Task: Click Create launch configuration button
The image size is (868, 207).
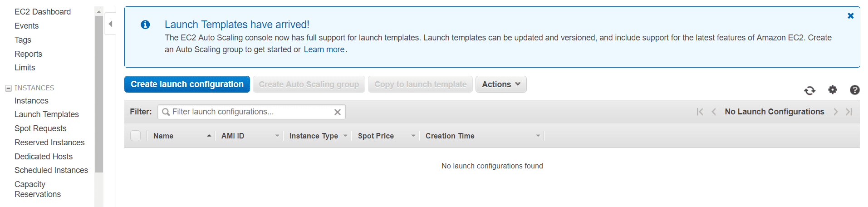Action: tap(187, 84)
